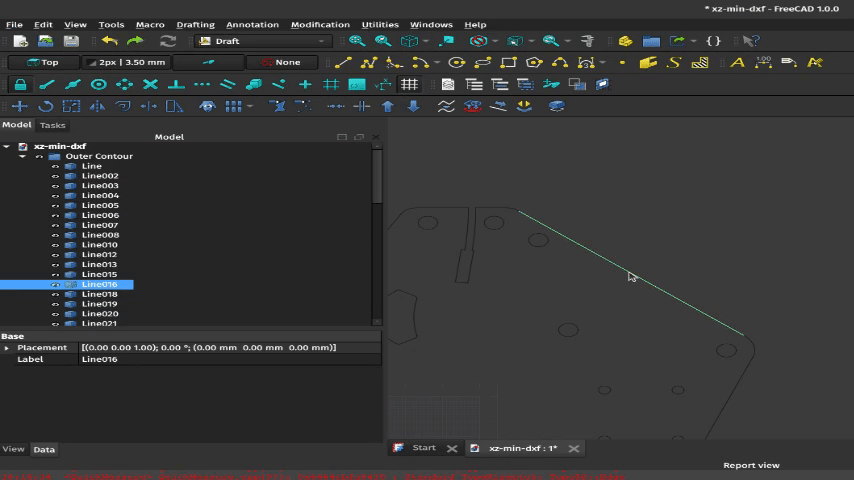Click the What's This help cursor icon

pyautogui.click(x=751, y=41)
